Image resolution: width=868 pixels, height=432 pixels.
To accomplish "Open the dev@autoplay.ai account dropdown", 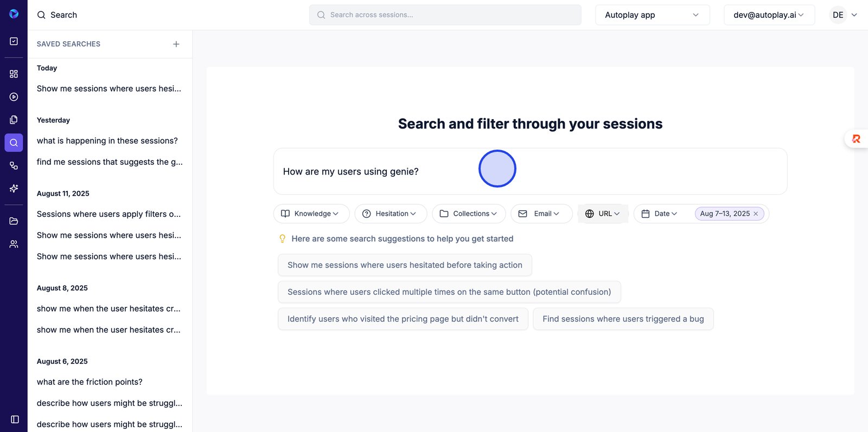I will coord(769,15).
